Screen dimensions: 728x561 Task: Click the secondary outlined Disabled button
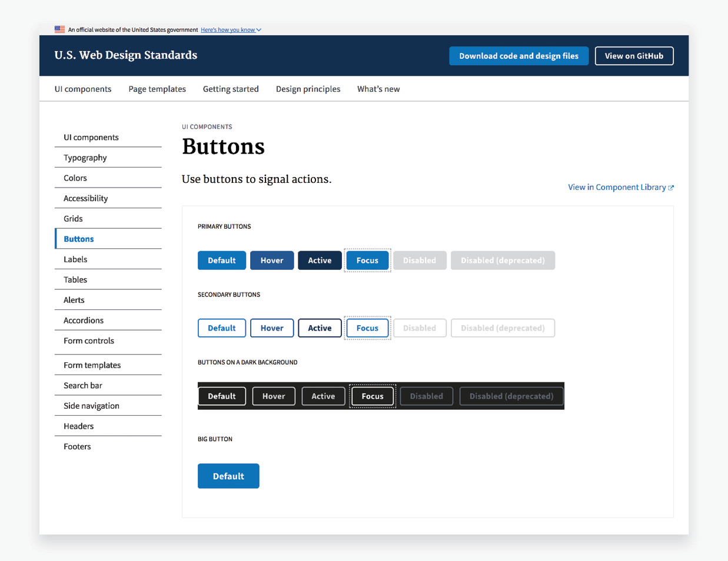pyautogui.click(x=420, y=328)
